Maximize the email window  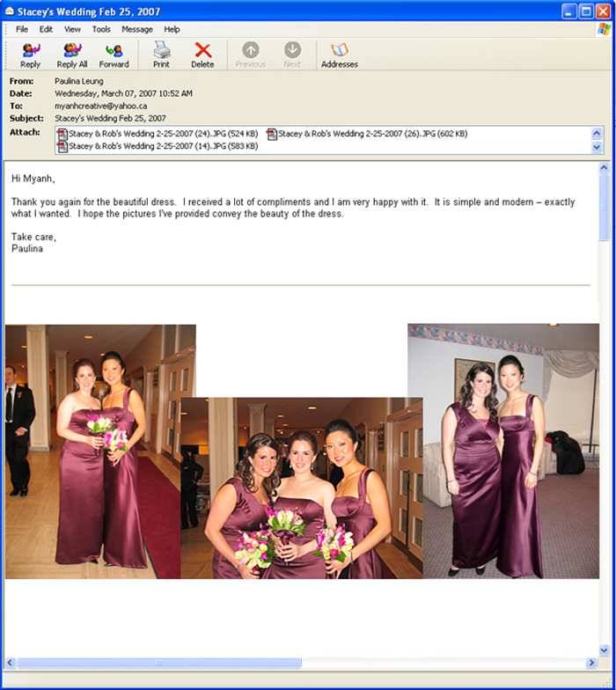pos(586,11)
